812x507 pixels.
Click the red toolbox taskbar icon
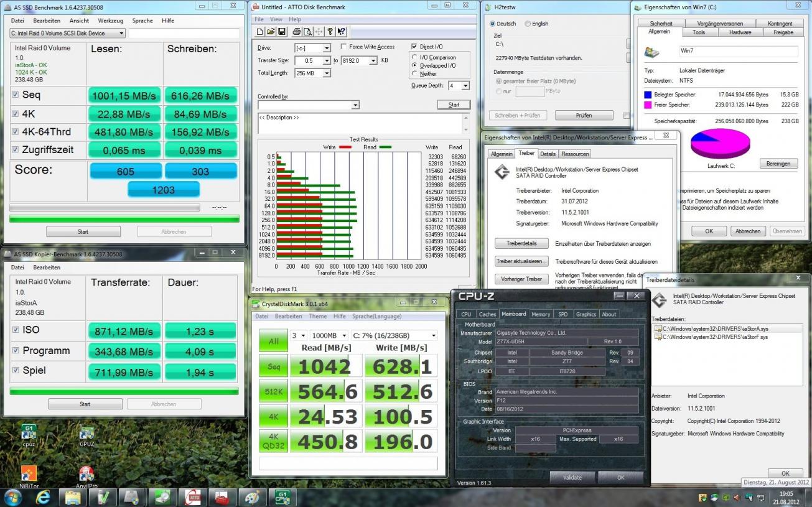coord(222,497)
